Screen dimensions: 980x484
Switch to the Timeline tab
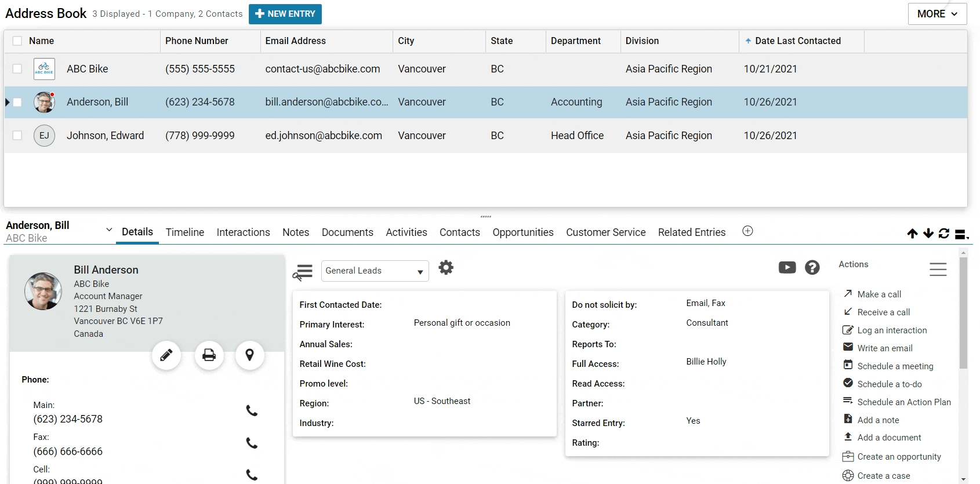click(x=185, y=232)
